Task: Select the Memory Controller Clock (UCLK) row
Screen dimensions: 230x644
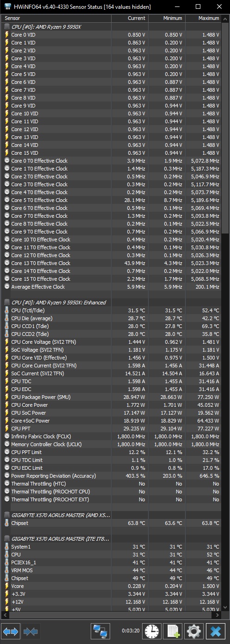Action: (112, 444)
